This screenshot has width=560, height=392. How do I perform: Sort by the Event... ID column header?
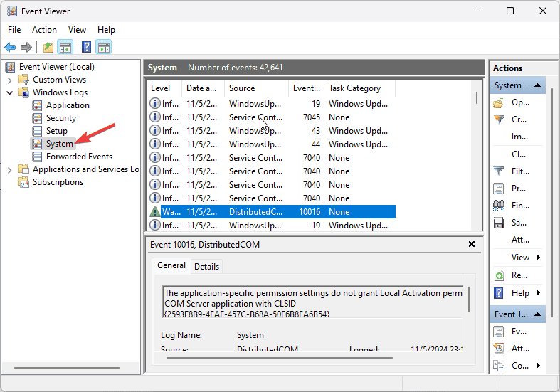pyautogui.click(x=306, y=88)
